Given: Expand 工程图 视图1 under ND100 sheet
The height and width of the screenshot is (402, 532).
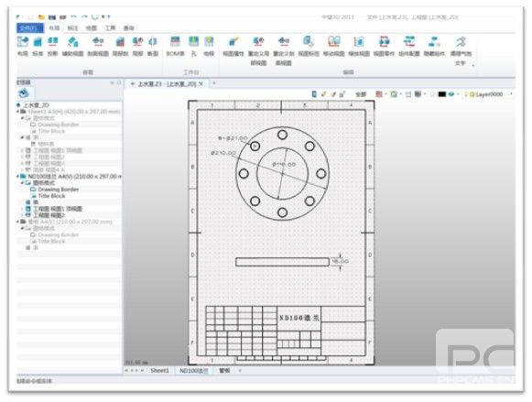Looking at the screenshot, I should click(22, 209).
